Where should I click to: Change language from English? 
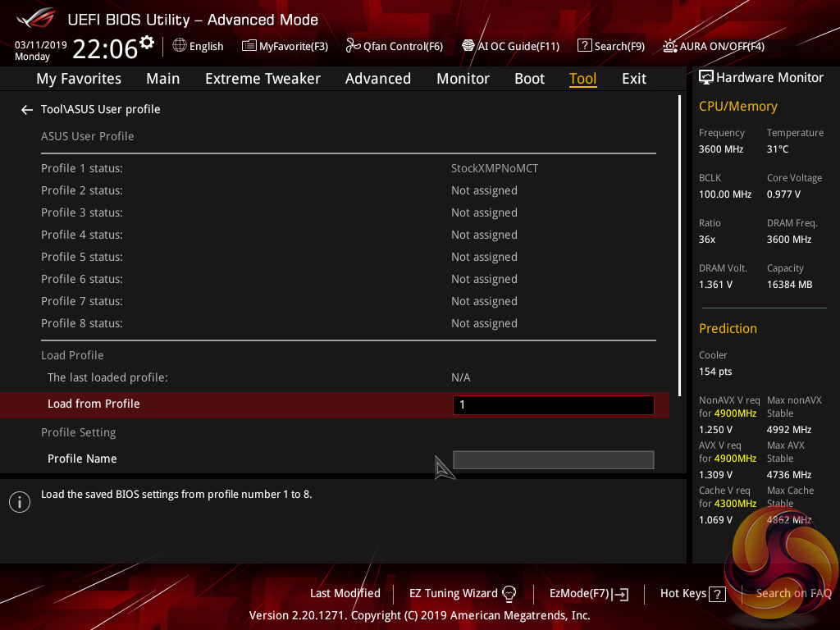coord(206,46)
